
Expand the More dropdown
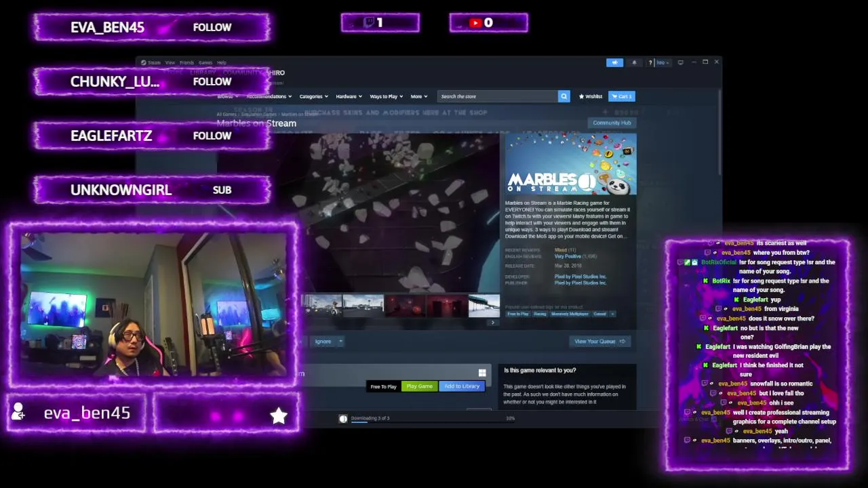[x=418, y=96]
